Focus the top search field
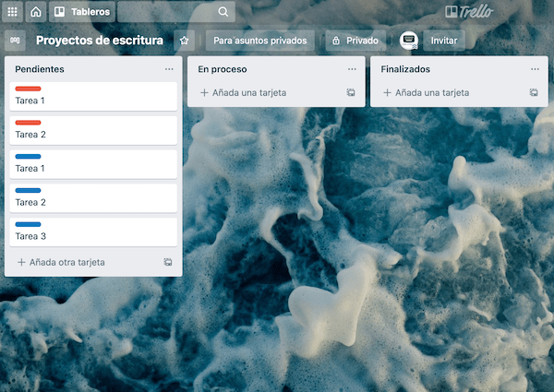Viewport: 554px width, 392px height. (x=176, y=12)
